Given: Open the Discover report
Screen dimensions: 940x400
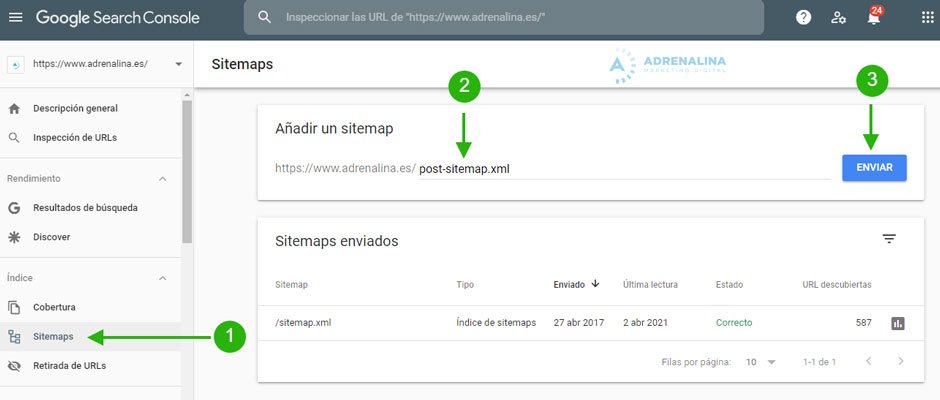Looking at the screenshot, I should [x=52, y=237].
